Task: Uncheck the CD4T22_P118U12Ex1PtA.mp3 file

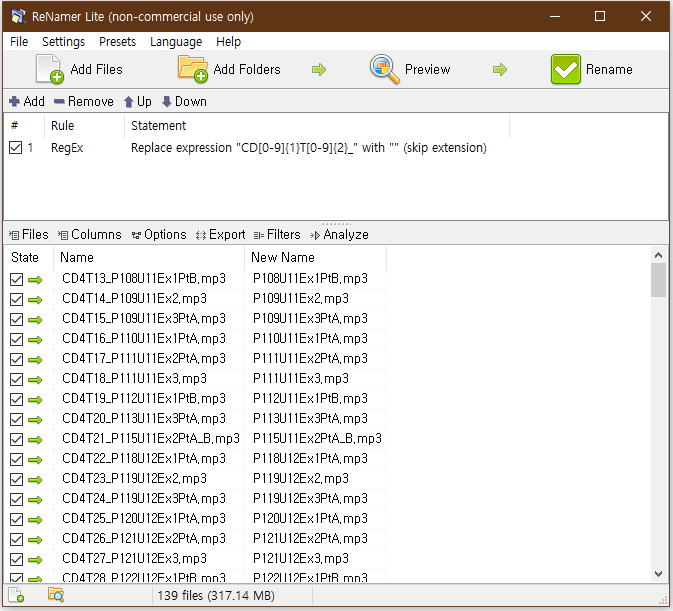Action: click(x=16, y=460)
